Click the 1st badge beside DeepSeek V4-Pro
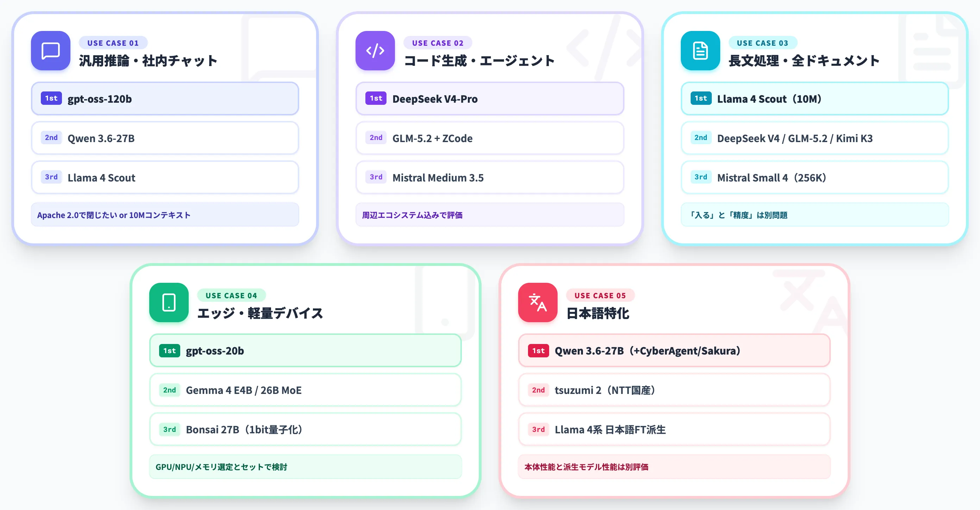The height and width of the screenshot is (510, 980). point(376,98)
